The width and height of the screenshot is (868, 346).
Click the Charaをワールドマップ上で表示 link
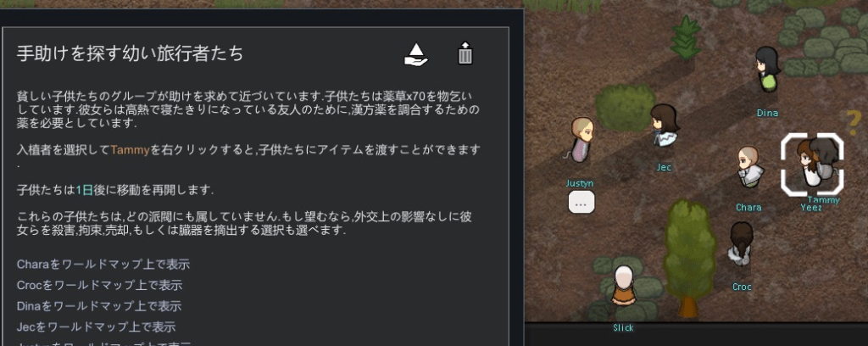(x=103, y=265)
